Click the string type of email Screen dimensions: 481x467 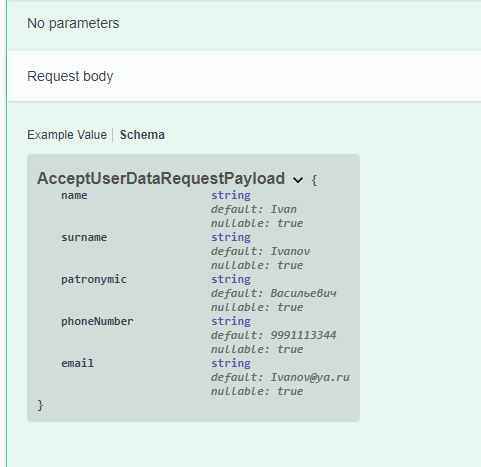(x=231, y=363)
